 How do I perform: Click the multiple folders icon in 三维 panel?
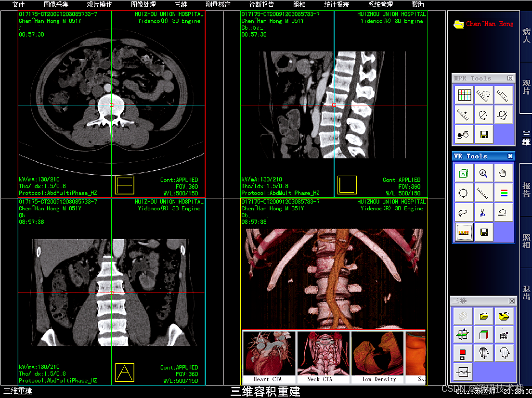pyautogui.click(x=504, y=317)
